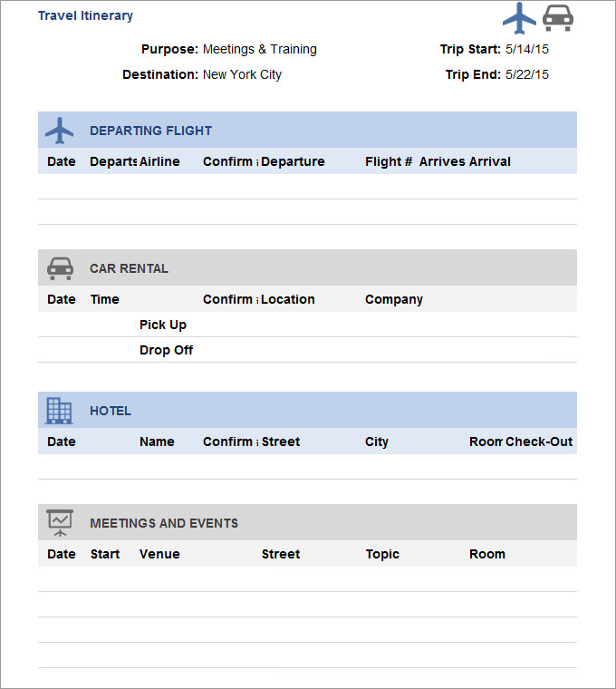This screenshot has height=689, width=616.
Task: Click the Trip Start date 5/14/15
Action: pos(526,50)
